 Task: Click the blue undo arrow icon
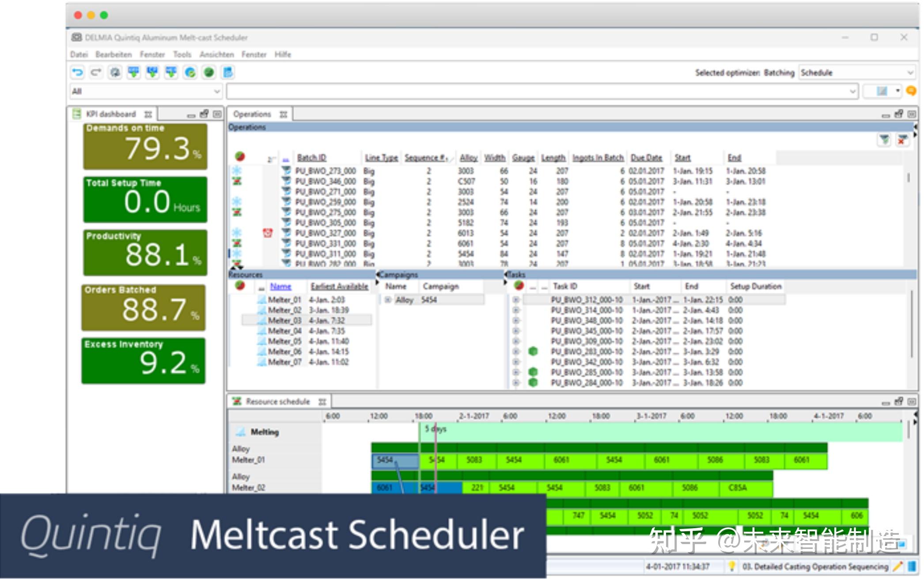pos(77,72)
